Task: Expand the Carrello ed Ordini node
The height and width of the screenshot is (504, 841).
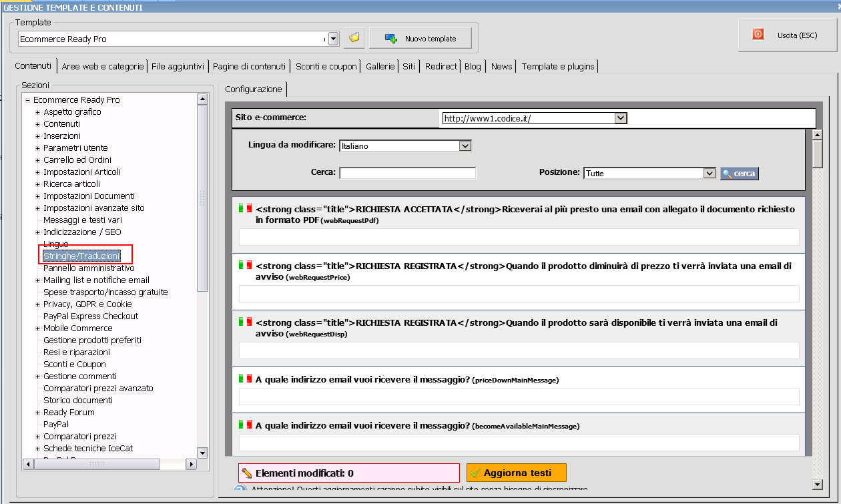Action: click(x=38, y=160)
